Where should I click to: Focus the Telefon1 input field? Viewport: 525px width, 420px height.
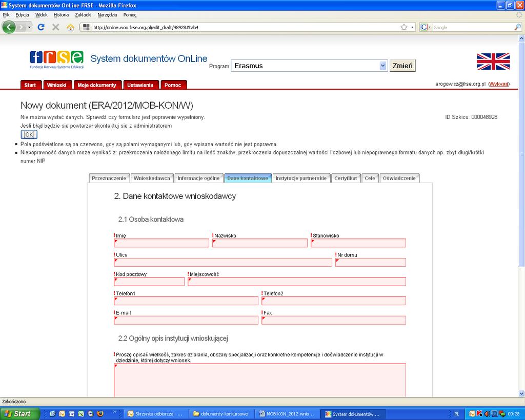click(x=186, y=301)
